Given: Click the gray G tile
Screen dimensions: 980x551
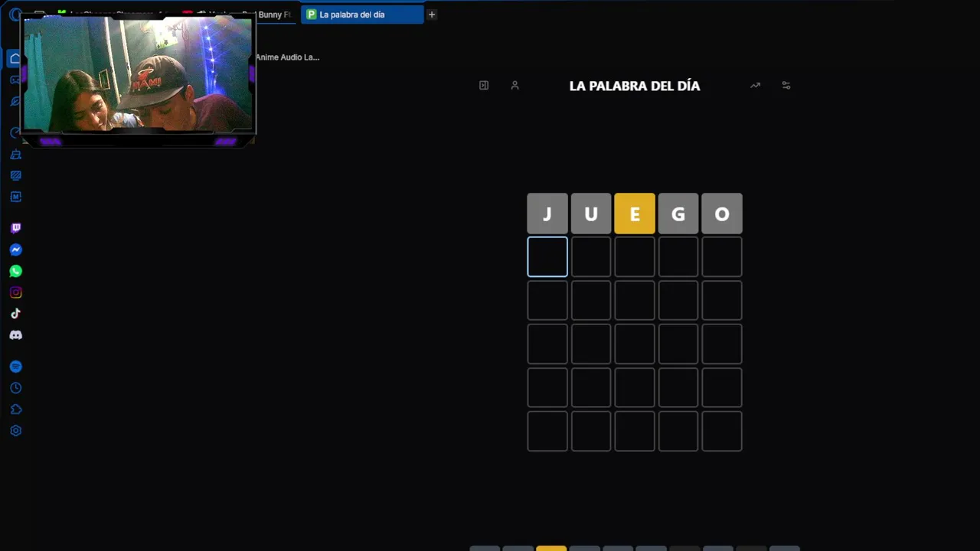Looking at the screenshot, I should coord(678,214).
